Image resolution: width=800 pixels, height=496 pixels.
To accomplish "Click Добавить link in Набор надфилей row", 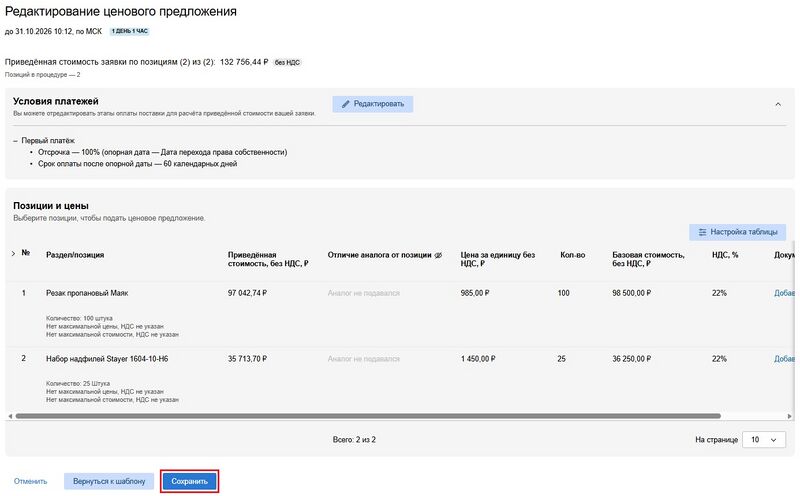I will 784,359.
